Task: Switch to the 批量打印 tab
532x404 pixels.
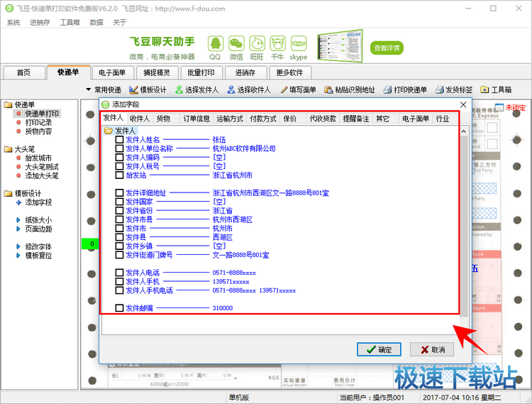Action: pos(201,72)
